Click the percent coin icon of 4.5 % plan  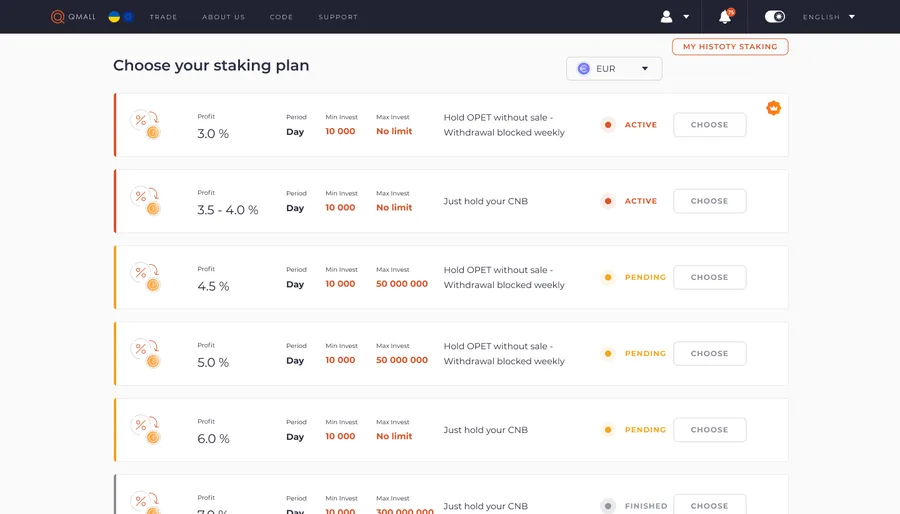pos(146,277)
